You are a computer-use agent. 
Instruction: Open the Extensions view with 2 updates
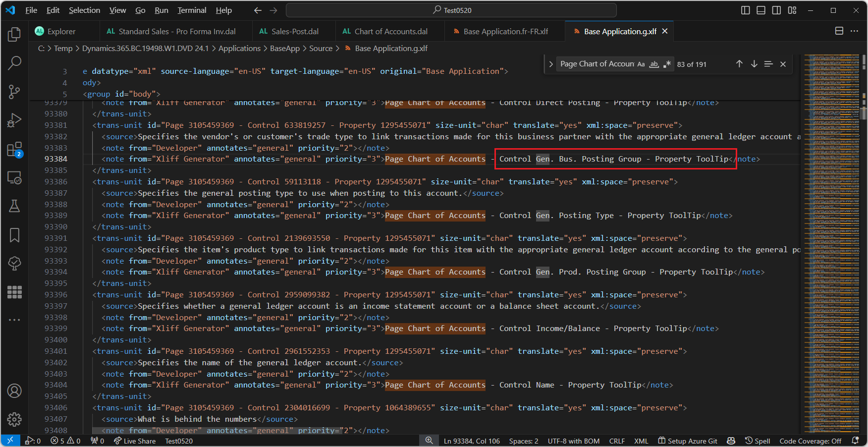tap(14, 149)
